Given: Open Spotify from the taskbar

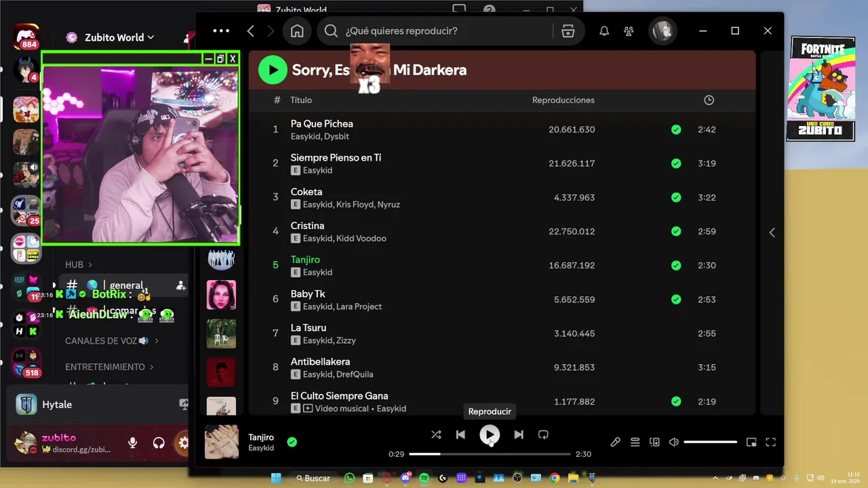Looking at the screenshot, I should [424, 478].
